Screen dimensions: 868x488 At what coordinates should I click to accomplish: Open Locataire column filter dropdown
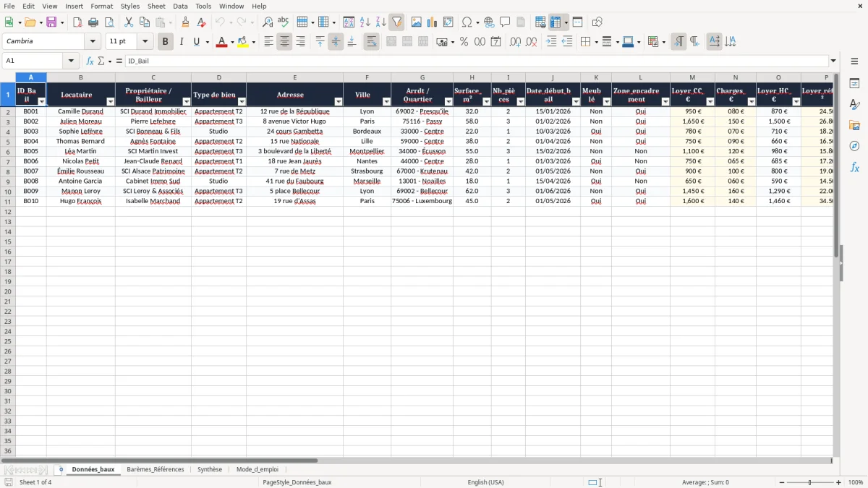[x=111, y=102]
